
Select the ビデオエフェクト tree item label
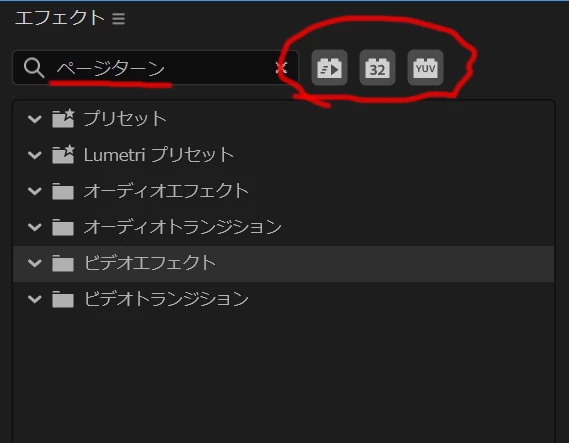pos(150,263)
